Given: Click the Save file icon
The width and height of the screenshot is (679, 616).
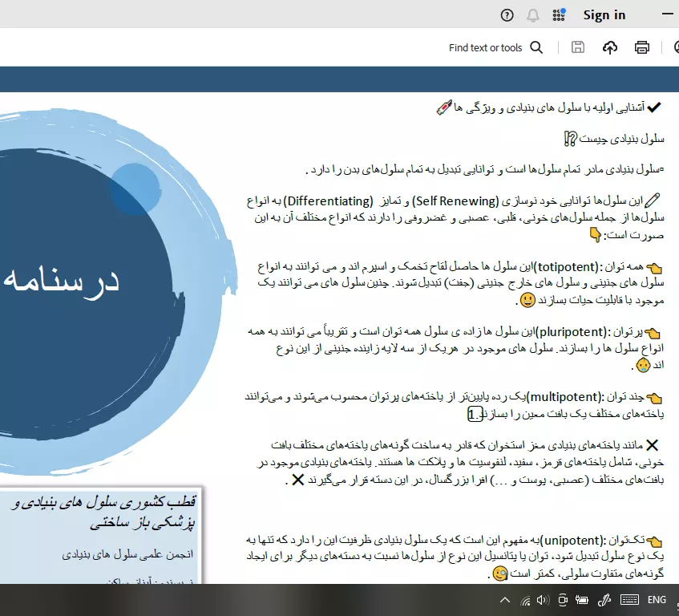Looking at the screenshot, I should pos(577,48).
